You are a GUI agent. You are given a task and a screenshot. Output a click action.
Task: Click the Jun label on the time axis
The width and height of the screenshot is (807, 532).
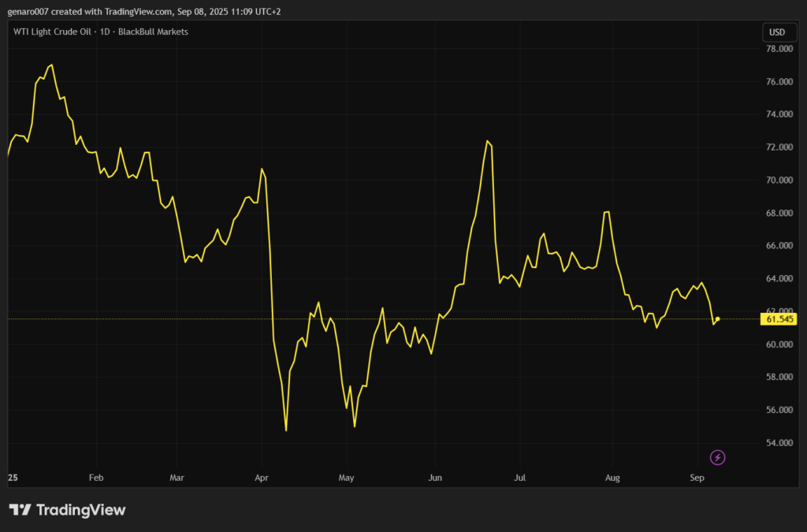coord(433,478)
